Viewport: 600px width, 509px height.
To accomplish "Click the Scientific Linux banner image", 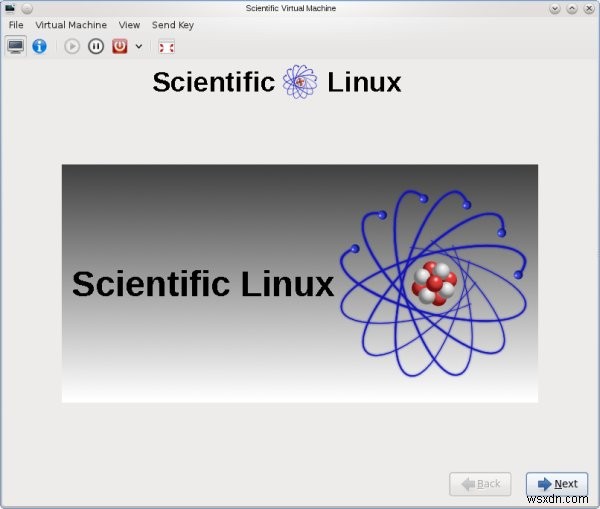I will pyautogui.click(x=300, y=283).
